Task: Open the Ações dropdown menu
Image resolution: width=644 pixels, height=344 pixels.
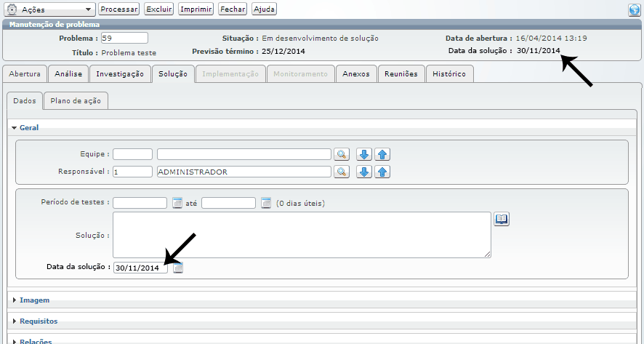Action: click(51, 9)
